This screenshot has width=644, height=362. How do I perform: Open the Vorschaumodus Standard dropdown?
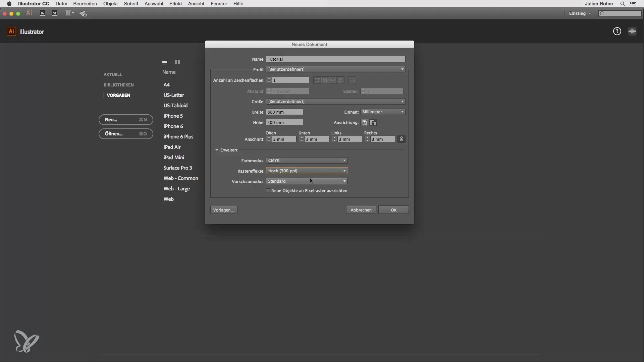(307, 181)
